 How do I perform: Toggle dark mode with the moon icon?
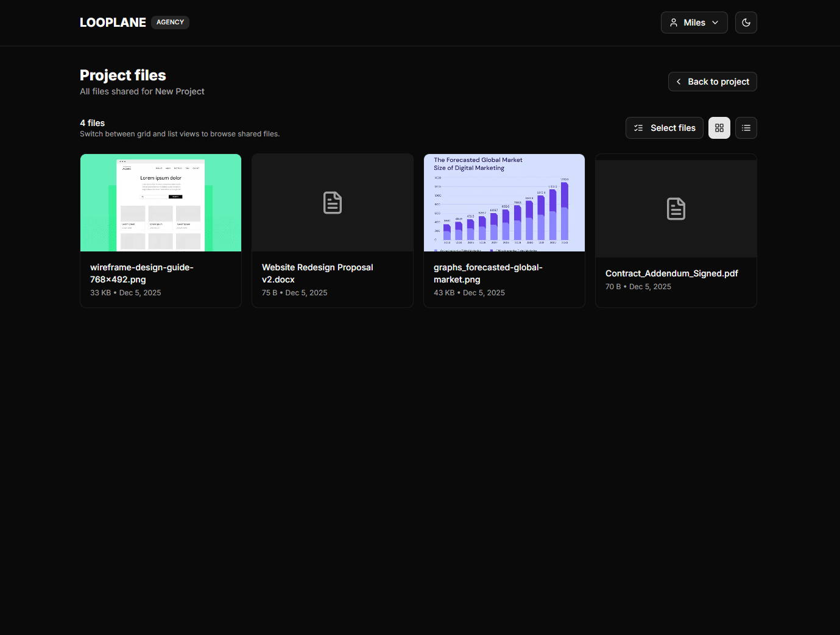click(x=746, y=23)
